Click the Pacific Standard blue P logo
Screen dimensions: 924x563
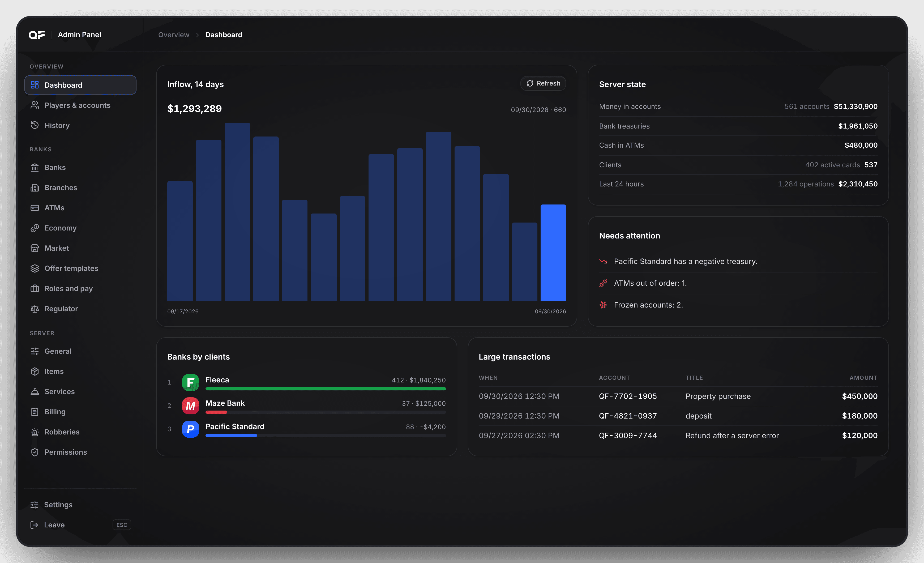(190, 429)
